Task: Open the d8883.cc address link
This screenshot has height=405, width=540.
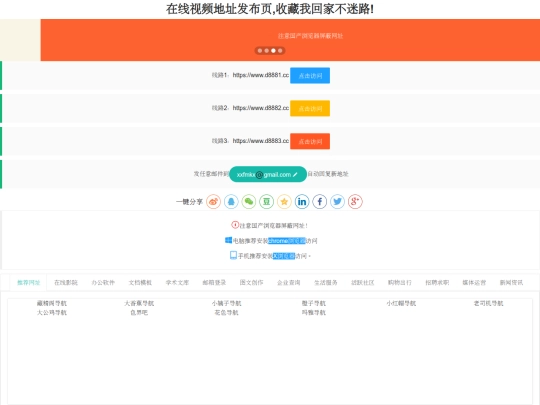Action: (261, 141)
